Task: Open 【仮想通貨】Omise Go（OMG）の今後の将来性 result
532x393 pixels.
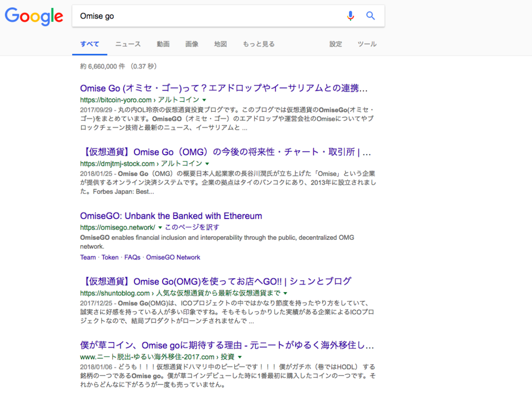Action: coord(225,152)
